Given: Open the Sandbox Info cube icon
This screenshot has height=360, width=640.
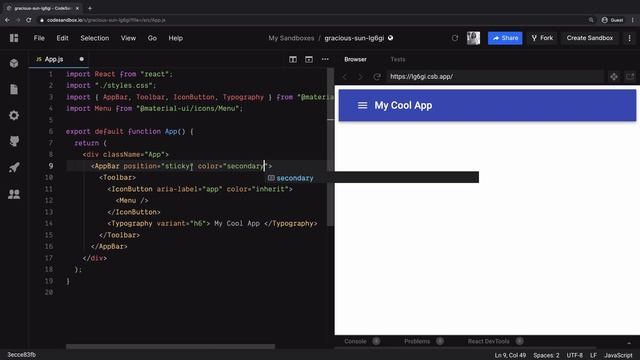Looking at the screenshot, I should click(x=14, y=63).
